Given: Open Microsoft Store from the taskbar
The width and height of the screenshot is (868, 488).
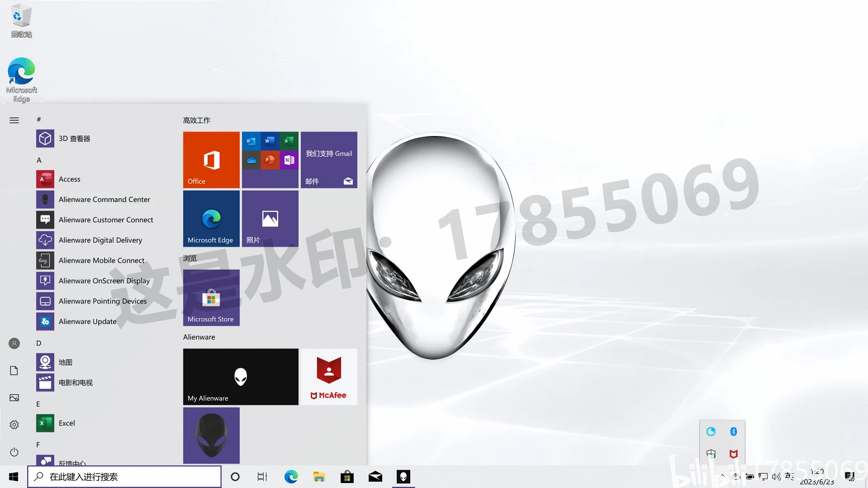Looking at the screenshot, I should click(347, 477).
